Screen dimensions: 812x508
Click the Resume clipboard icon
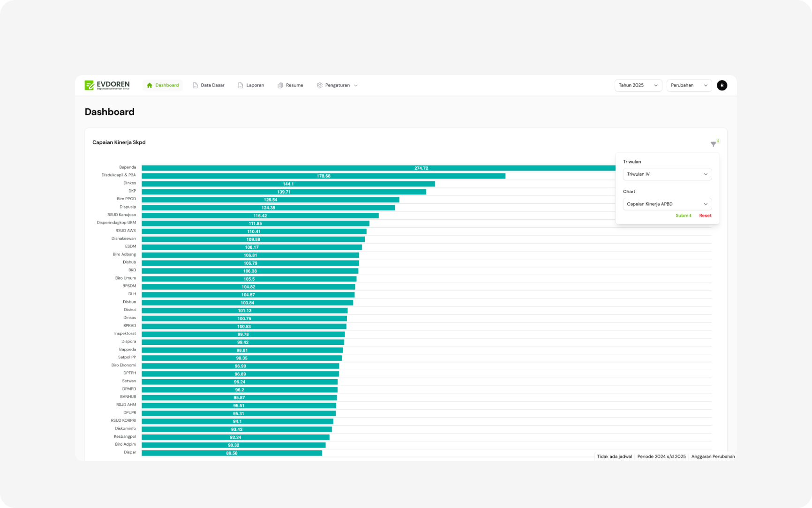pos(280,85)
